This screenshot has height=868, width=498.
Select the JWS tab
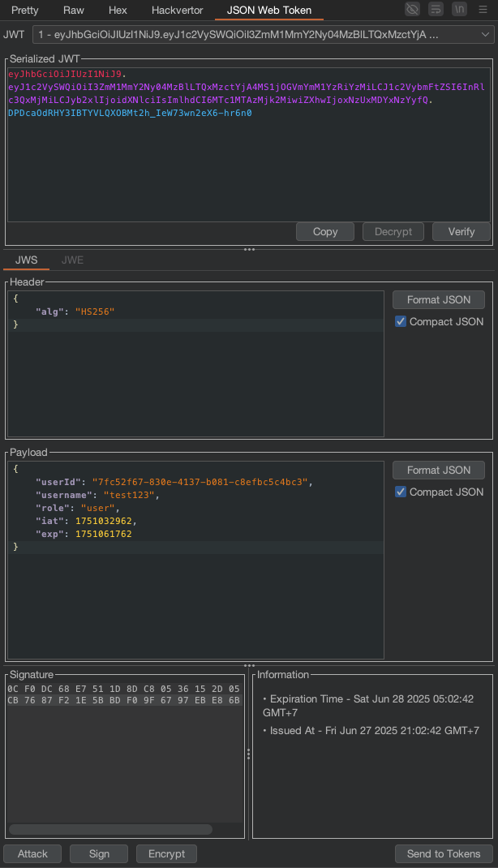(27, 260)
